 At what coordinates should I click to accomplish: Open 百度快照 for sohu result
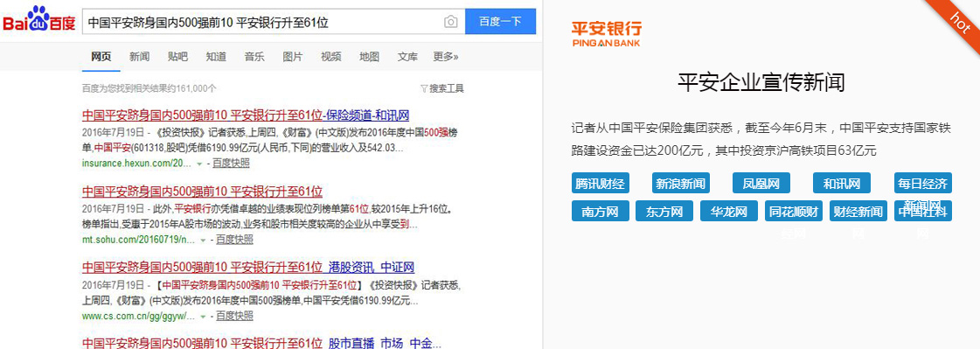(234, 240)
